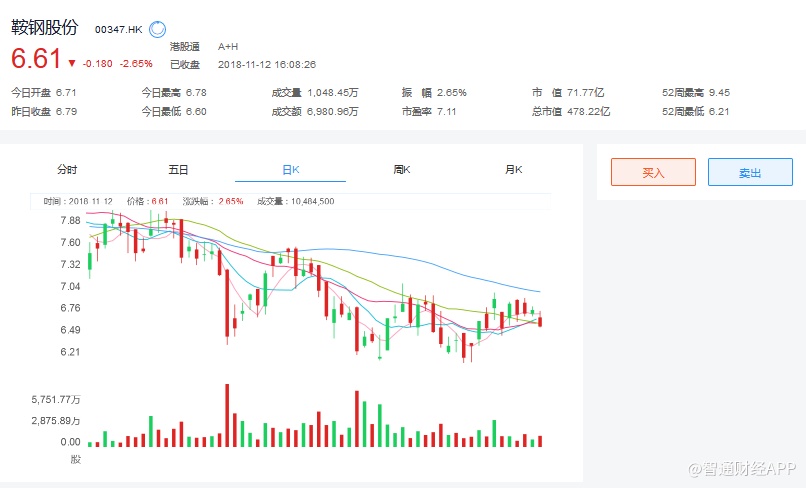Switch to the 周K weekly chart tab

[x=402, y=170]
